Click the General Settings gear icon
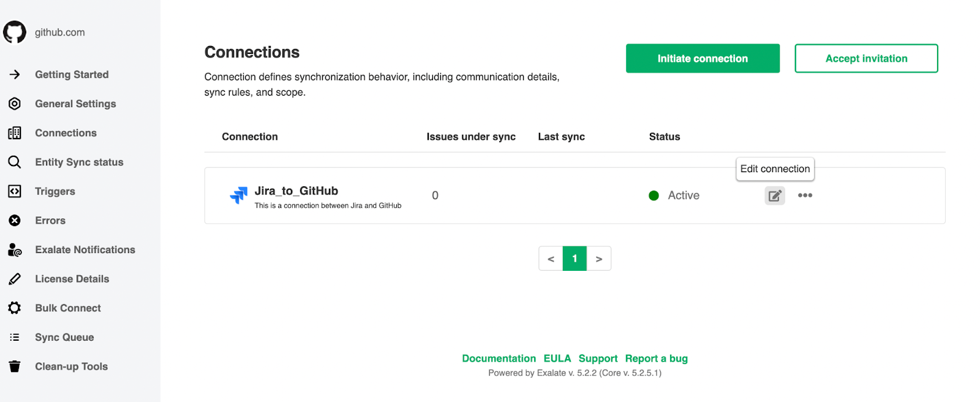The height and width of the screenshot is (402, 980). tap(15, 104)
